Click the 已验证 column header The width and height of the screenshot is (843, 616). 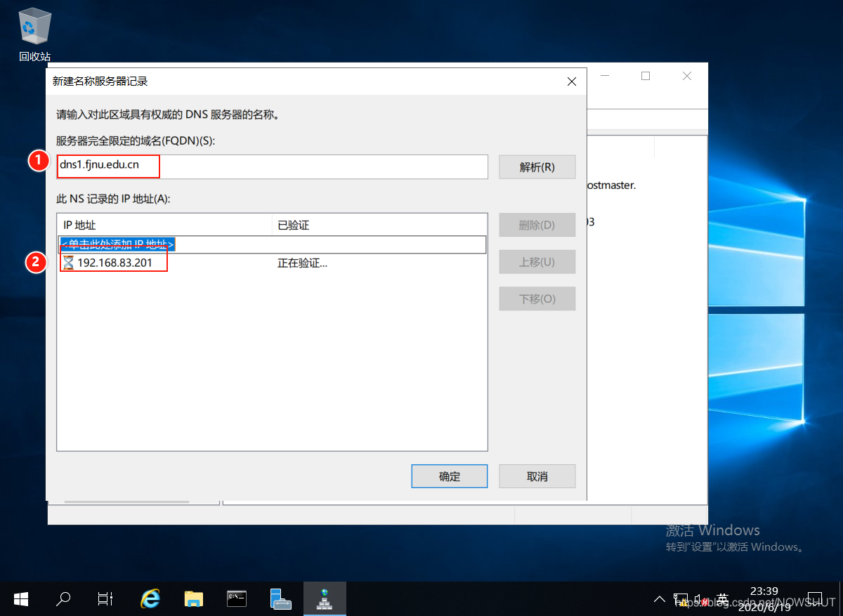[x=379, y=225]
